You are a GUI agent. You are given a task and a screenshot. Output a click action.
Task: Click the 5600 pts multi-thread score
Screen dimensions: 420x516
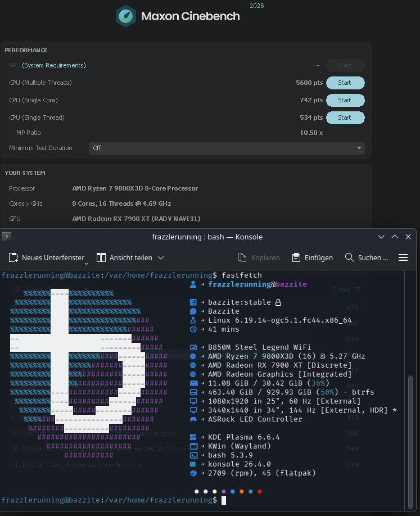309,83
